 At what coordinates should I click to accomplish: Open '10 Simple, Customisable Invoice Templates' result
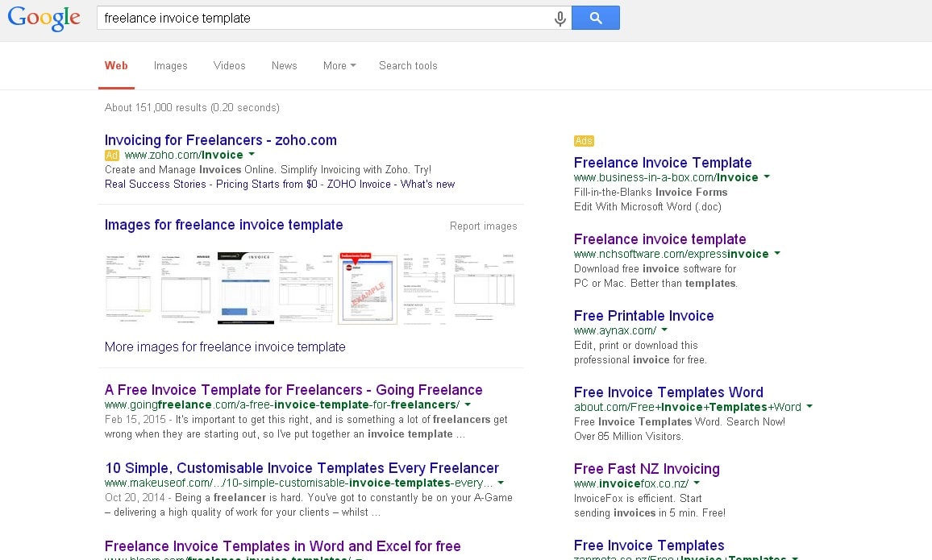(302, 469)
